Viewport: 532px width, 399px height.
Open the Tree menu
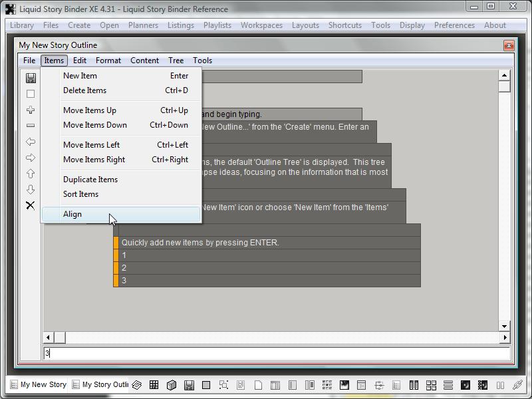point(176,61)
